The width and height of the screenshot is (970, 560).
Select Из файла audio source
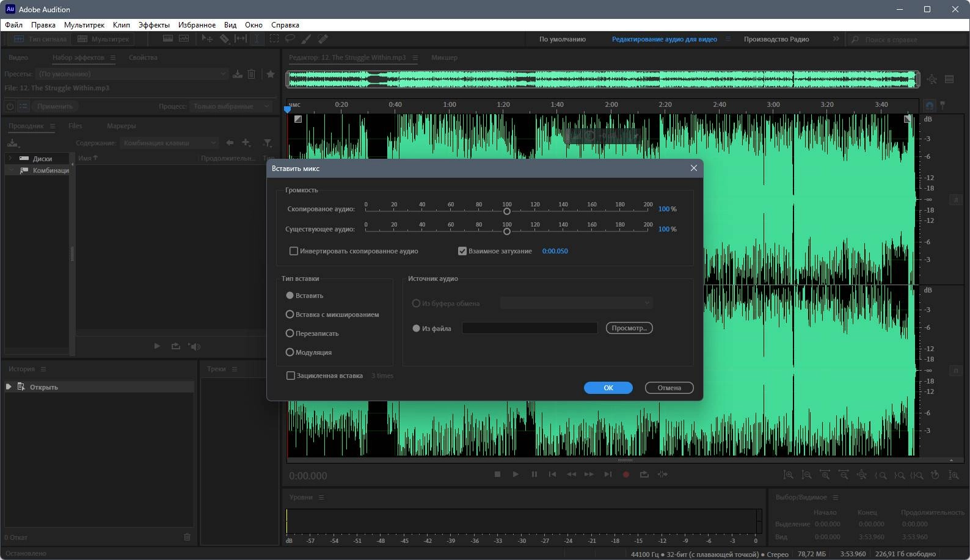(417, 329)
